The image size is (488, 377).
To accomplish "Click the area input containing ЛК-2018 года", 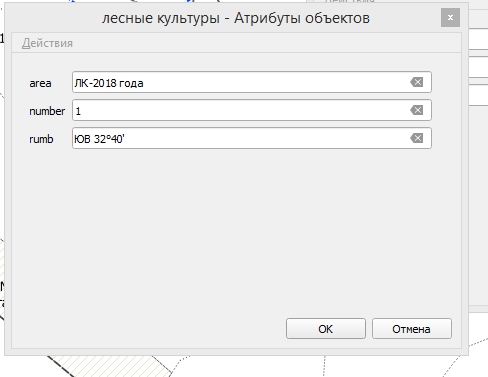I will tap(252, 82).
